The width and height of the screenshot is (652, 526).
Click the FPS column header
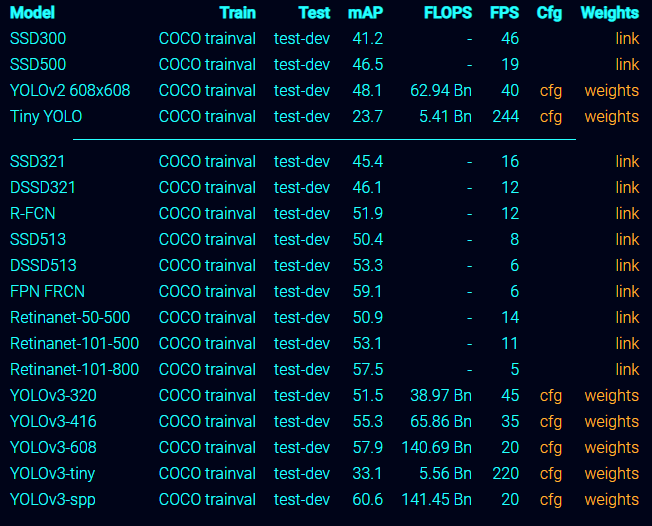(x=504, y=12)
